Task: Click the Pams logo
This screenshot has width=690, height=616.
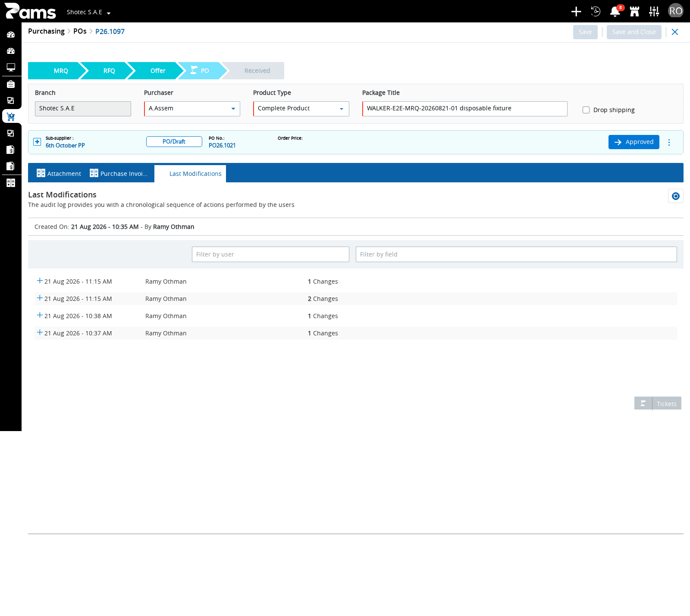Action: [x=30, y=11]
